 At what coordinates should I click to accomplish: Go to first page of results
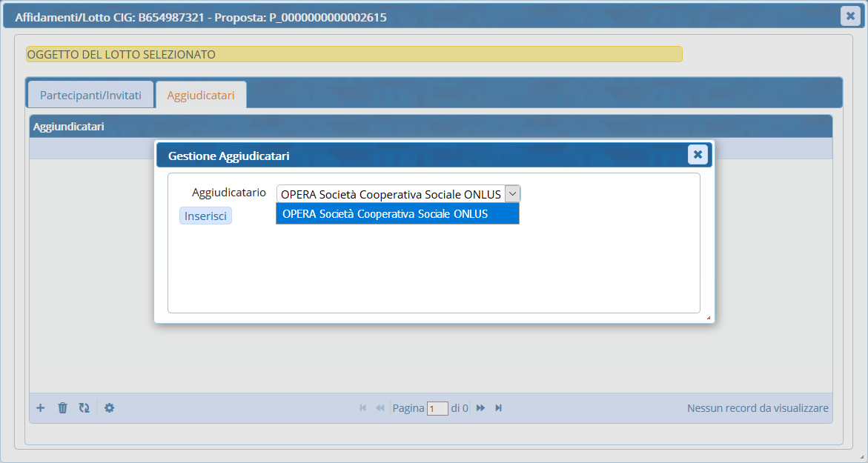[x=362, y=408]
